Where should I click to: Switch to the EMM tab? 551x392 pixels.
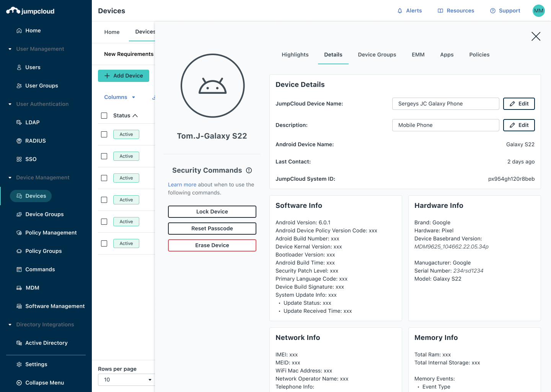(x=418, y=55)
